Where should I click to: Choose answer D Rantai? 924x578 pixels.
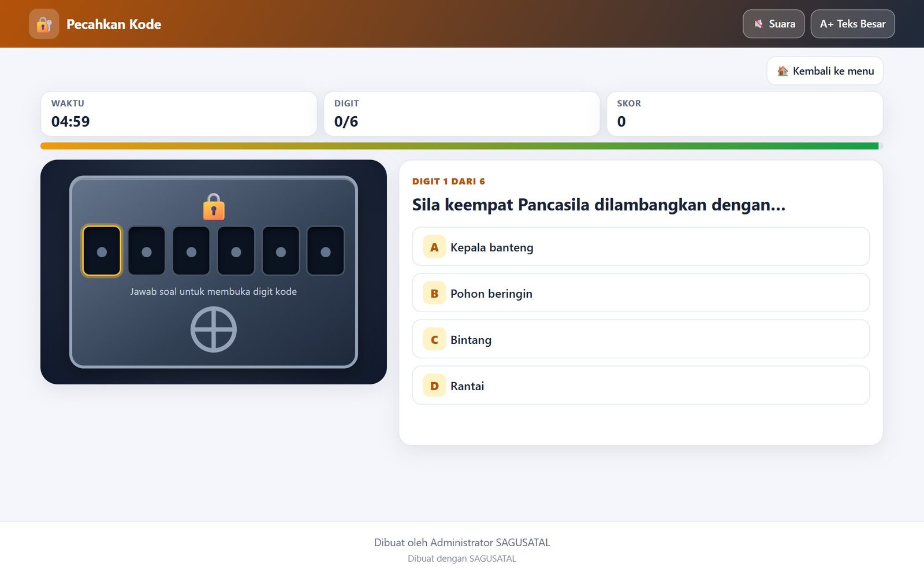(640, 386)
